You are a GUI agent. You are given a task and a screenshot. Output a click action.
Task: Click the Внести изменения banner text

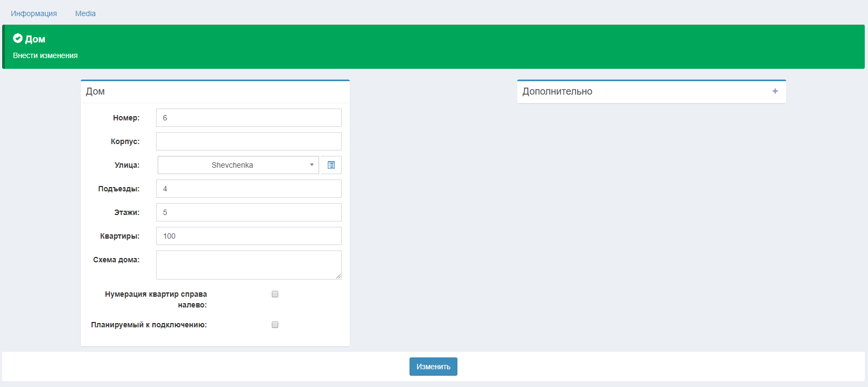pyautogui.click(x=45, y=55)
